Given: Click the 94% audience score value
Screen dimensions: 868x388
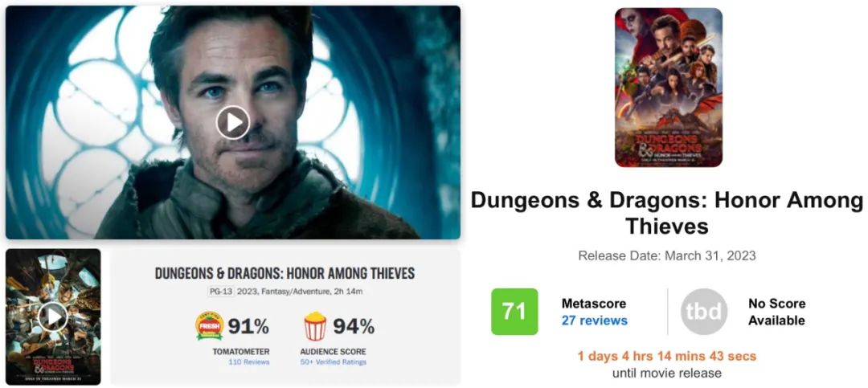Looking at the screenshot, I should tap(354, 326).
